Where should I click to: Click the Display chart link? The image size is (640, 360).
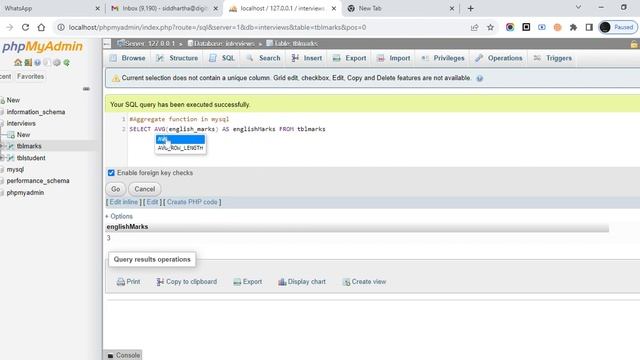tap(302, 282)
